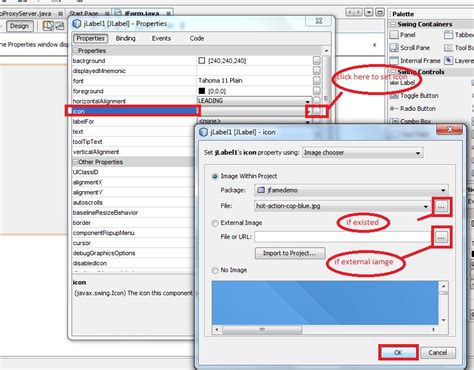Switch to the jForm.java editor tab
Viewport: 474px width, 370px height.
[143, 13]
